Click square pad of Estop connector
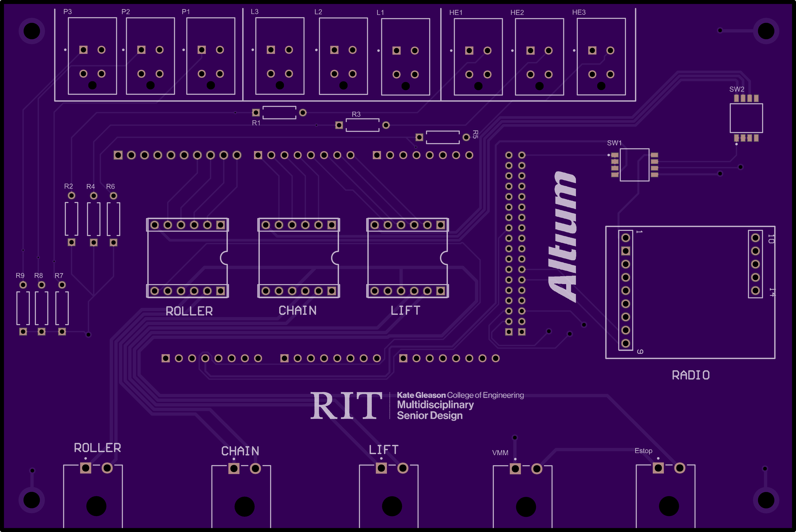This screenshot has height=532, width=796. (x=658, y=468)
